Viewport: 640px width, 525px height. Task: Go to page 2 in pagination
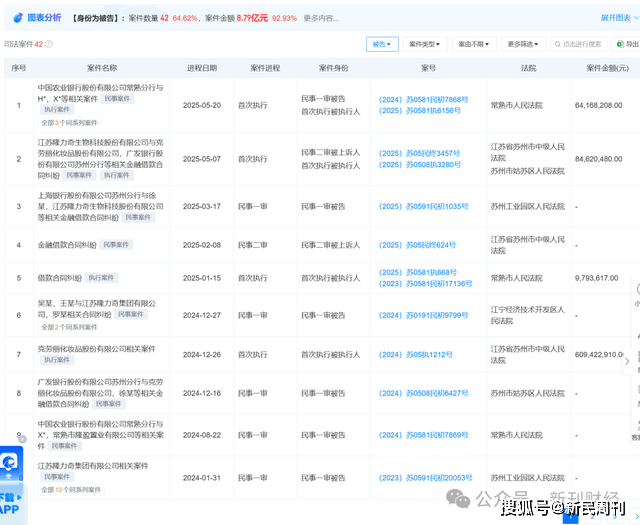pos(593,518)
